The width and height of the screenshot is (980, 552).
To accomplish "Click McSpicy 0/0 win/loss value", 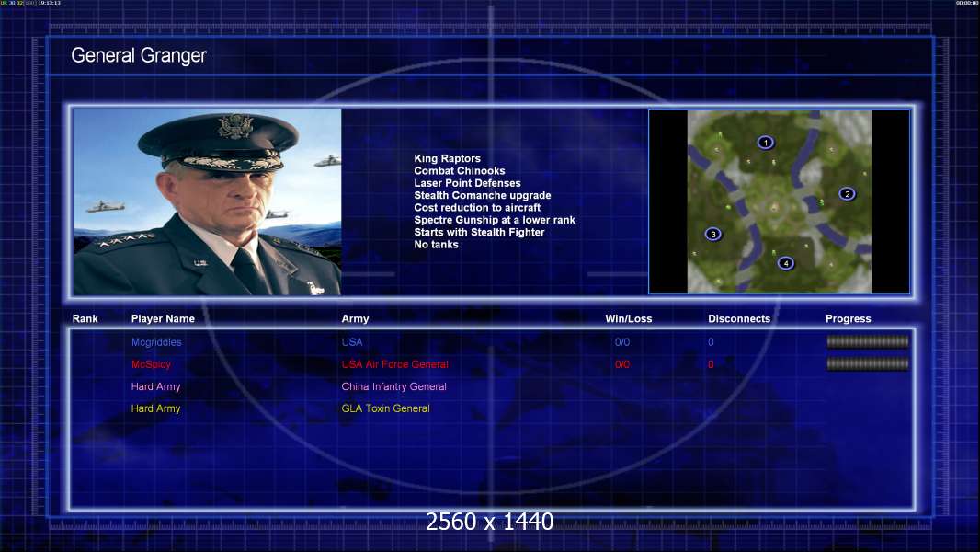I will click(621, 364).
